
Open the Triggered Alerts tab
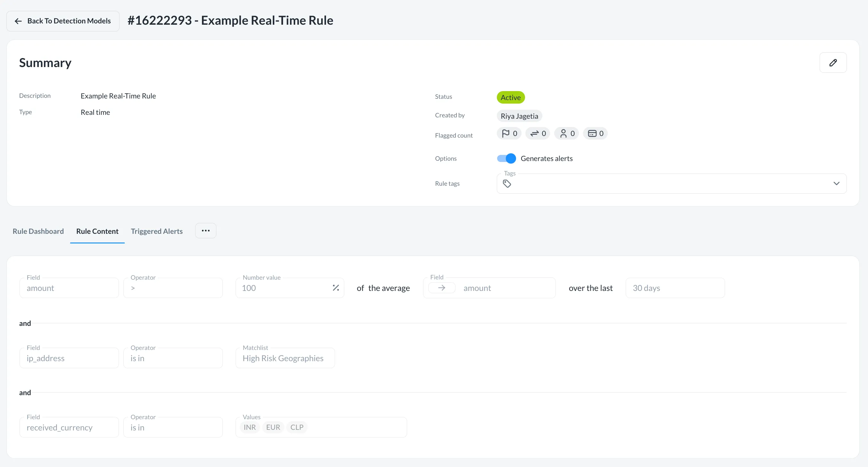coord(157,231)
